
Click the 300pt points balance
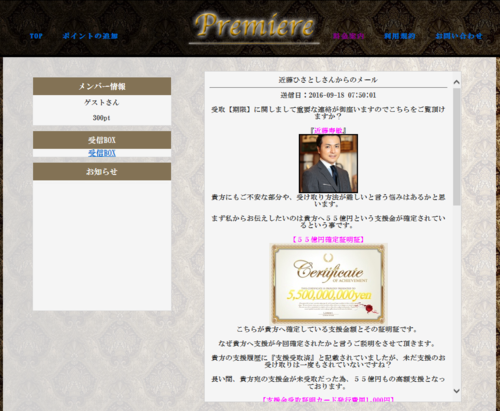click(x=102, y=118)
